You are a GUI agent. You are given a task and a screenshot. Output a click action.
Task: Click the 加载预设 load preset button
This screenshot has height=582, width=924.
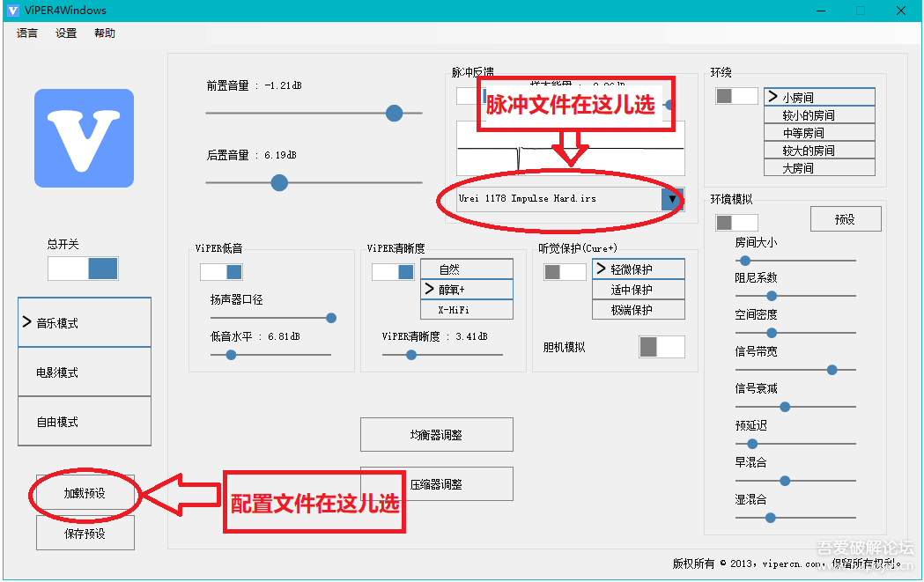85,493
